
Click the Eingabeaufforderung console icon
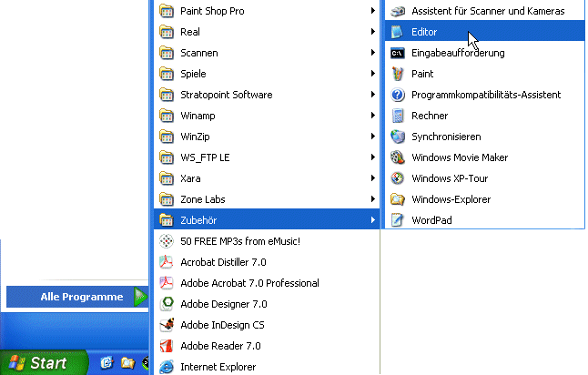[397, 53]
